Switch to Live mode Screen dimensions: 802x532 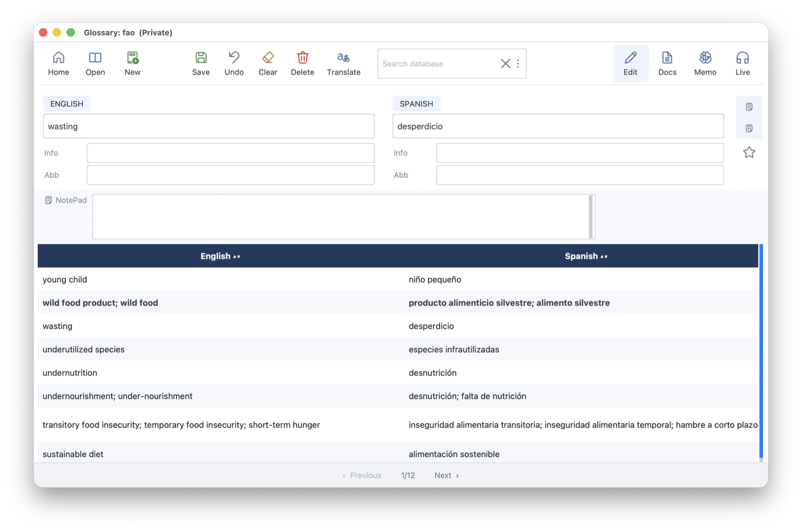[x=743, y=63]
